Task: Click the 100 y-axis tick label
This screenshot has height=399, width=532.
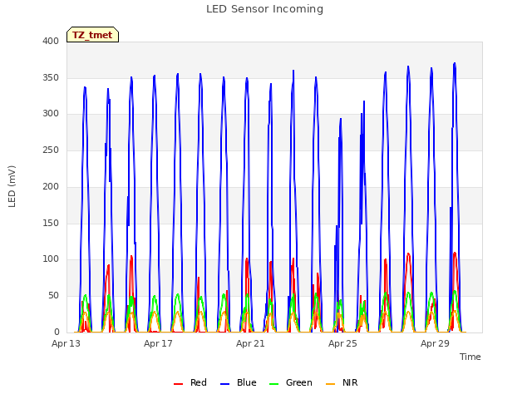Action: [51, 259]
